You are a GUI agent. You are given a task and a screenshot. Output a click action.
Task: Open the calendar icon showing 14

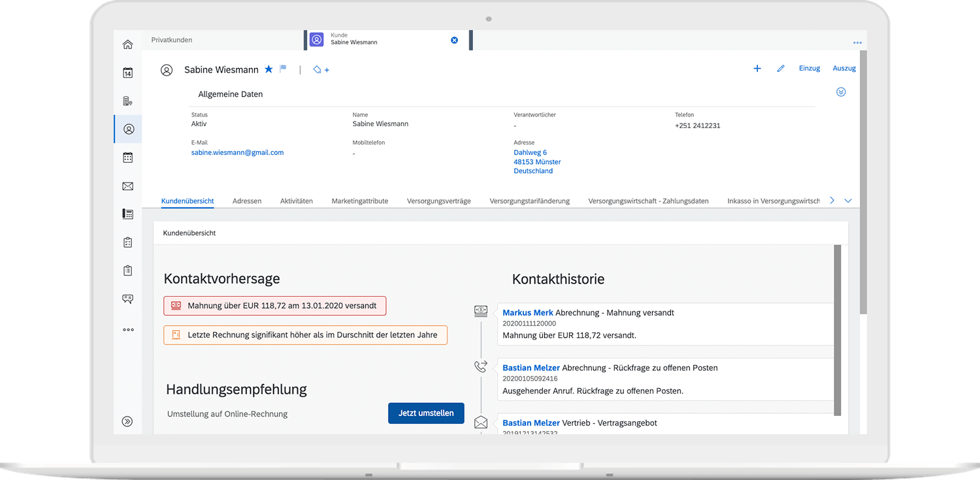tap(127, 73)
